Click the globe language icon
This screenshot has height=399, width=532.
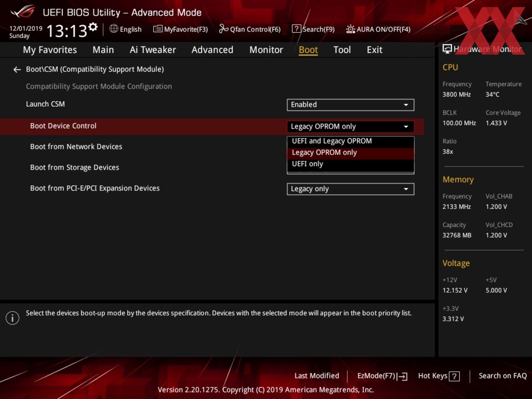pyautogui.click(x=114, y=29)
